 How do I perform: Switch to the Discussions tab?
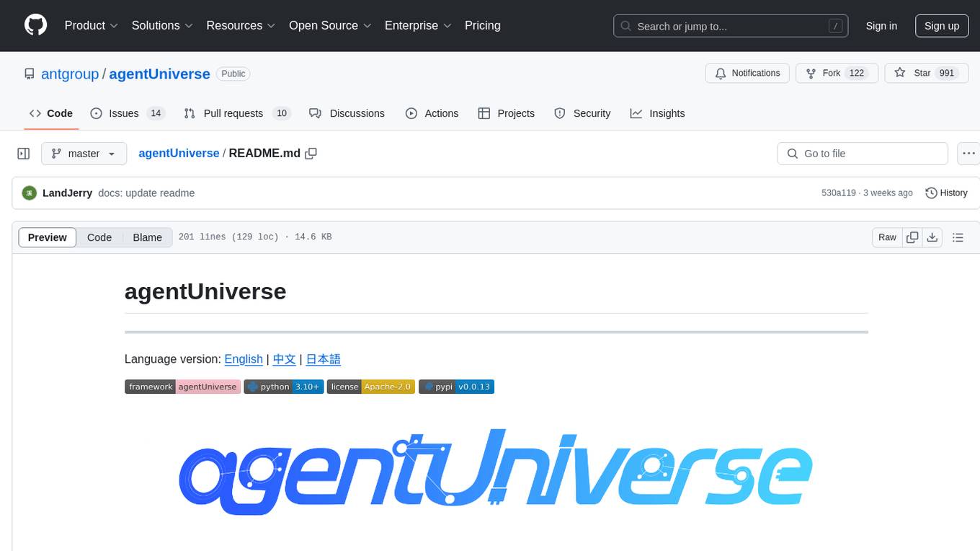(x=347, y=113)
